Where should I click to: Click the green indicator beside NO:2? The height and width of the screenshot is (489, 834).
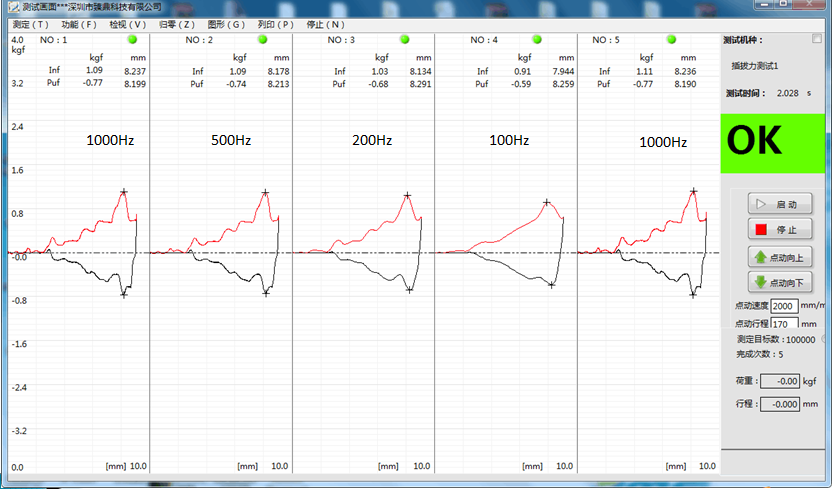coord(262,40)
